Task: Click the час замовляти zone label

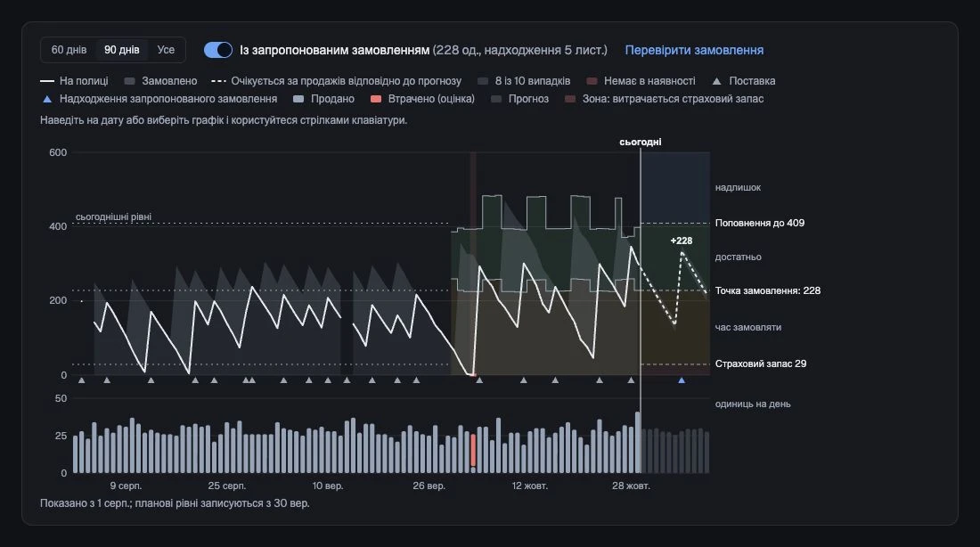Action: (748, 328)
